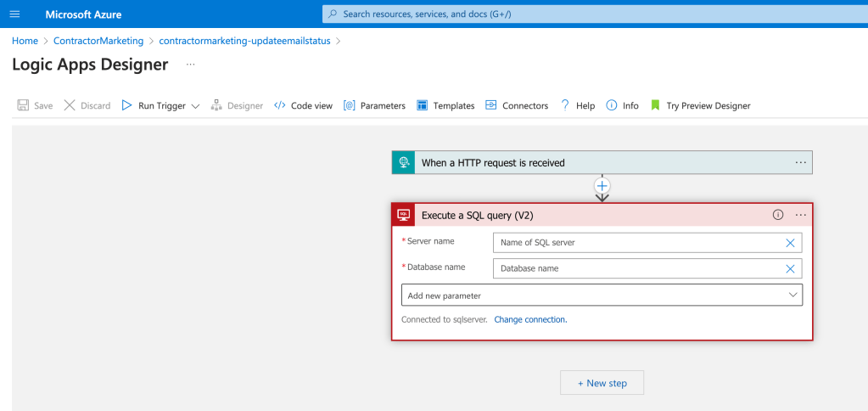Add a New step to the workflow
868x411 pixels.
(x=602, y=383)
